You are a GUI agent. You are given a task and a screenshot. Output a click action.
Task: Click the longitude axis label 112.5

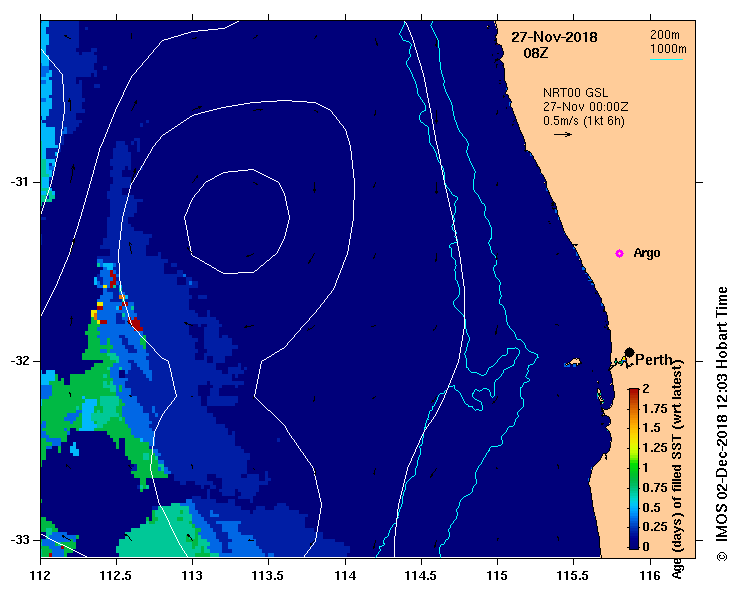(116, 576)
